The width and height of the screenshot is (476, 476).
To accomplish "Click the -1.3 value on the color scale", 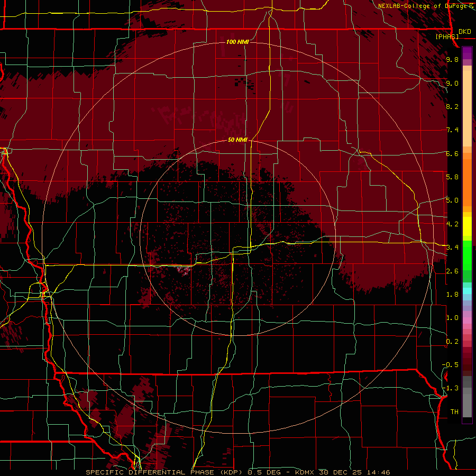I will pos(450,388).
